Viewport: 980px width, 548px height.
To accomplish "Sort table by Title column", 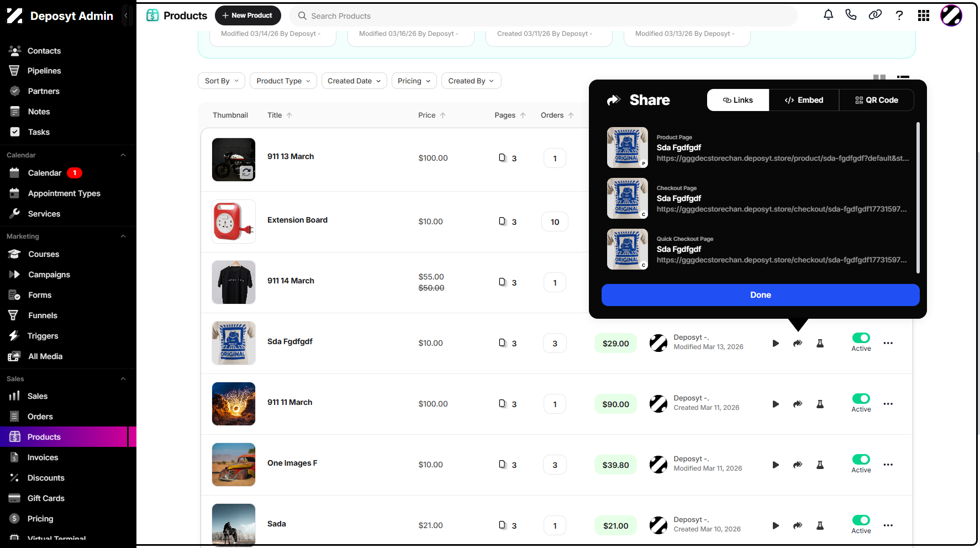I will (x=280, y=115).
